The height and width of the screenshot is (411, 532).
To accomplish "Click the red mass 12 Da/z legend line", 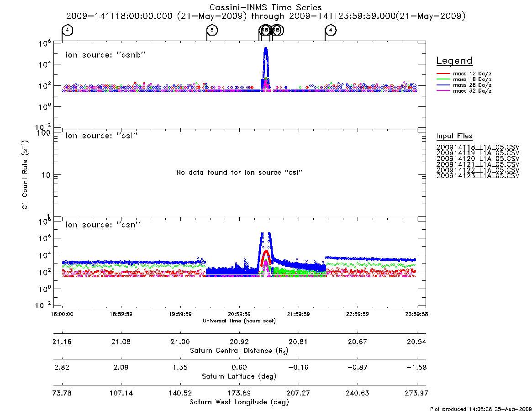I will pyautogui.click(x=443, y=74).
